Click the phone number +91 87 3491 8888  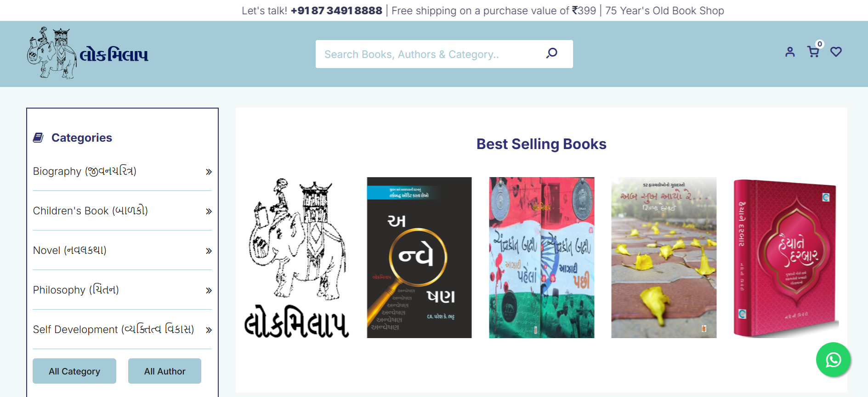point(336,11)
